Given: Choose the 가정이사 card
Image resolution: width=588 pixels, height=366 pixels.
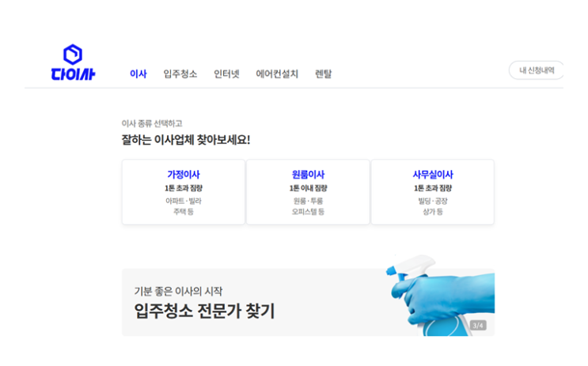Looking at the screenshot, I should (x=184, y=192).
